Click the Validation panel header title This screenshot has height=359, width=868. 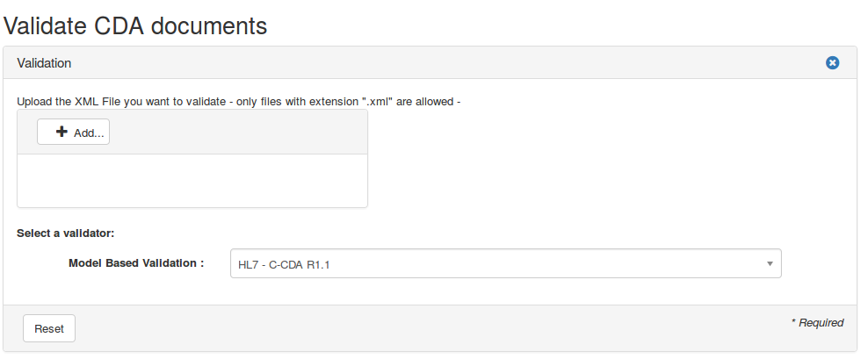pyautogui.click(x=44, y=63)
